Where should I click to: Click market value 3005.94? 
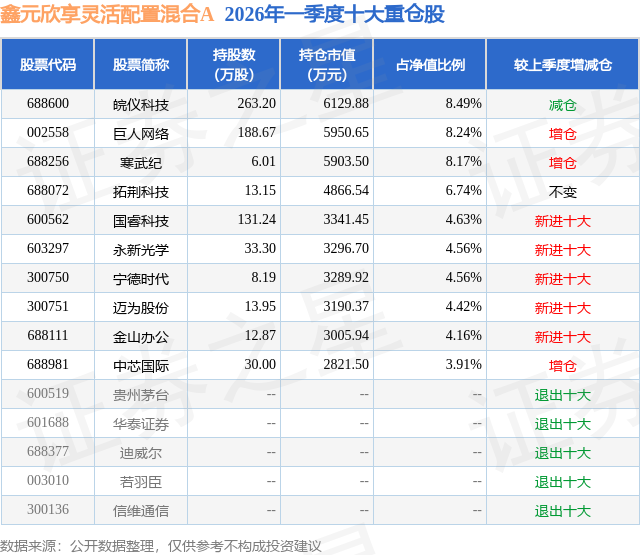click(x=346, y=335)
